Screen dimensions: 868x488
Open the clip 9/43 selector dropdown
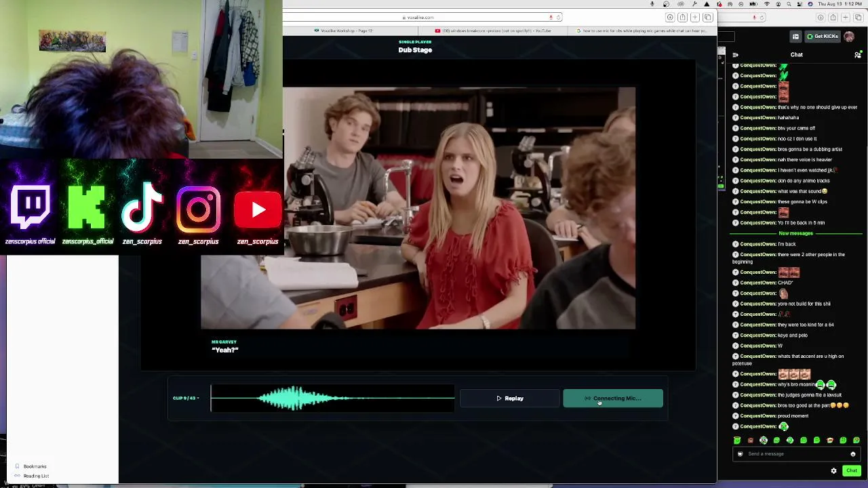[x=186, y=398]
